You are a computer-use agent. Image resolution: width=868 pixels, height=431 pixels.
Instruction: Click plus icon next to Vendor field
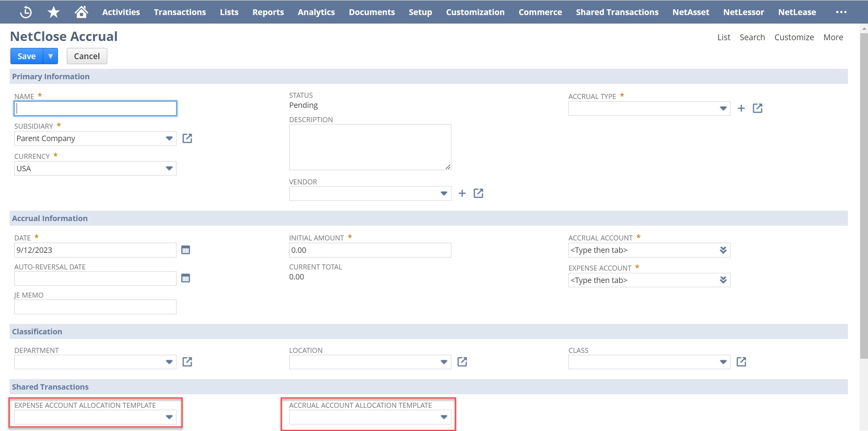pos(462,193)
